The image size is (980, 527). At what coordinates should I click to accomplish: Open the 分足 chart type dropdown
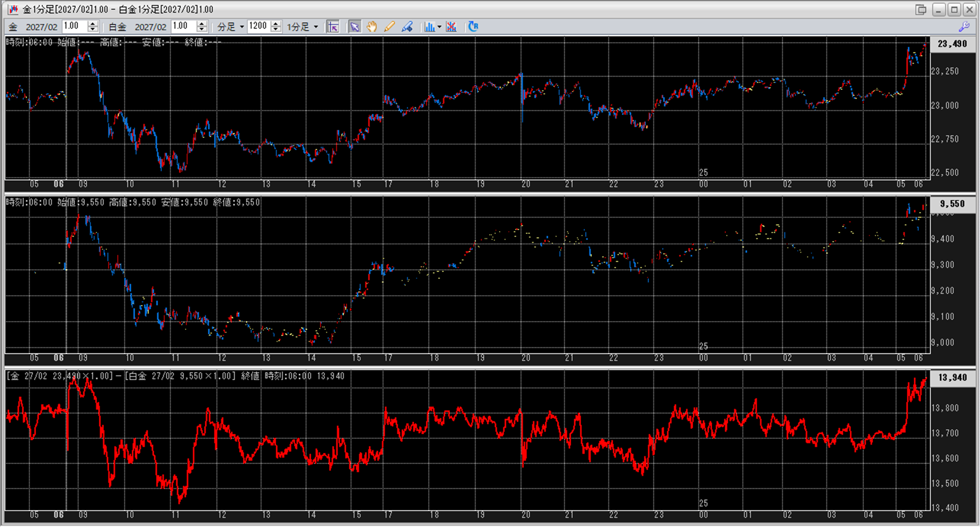tap(241, 27)
